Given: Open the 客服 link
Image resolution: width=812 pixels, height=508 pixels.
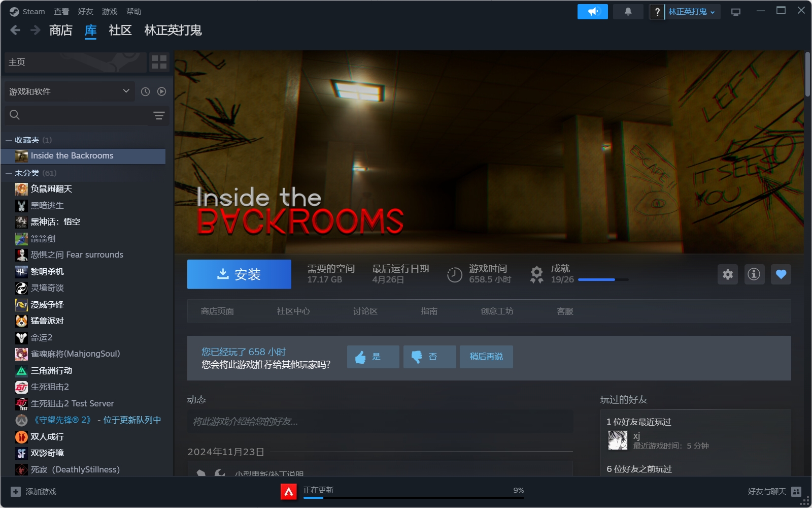Looking at the screenshot, I should [x=565, y=311].
